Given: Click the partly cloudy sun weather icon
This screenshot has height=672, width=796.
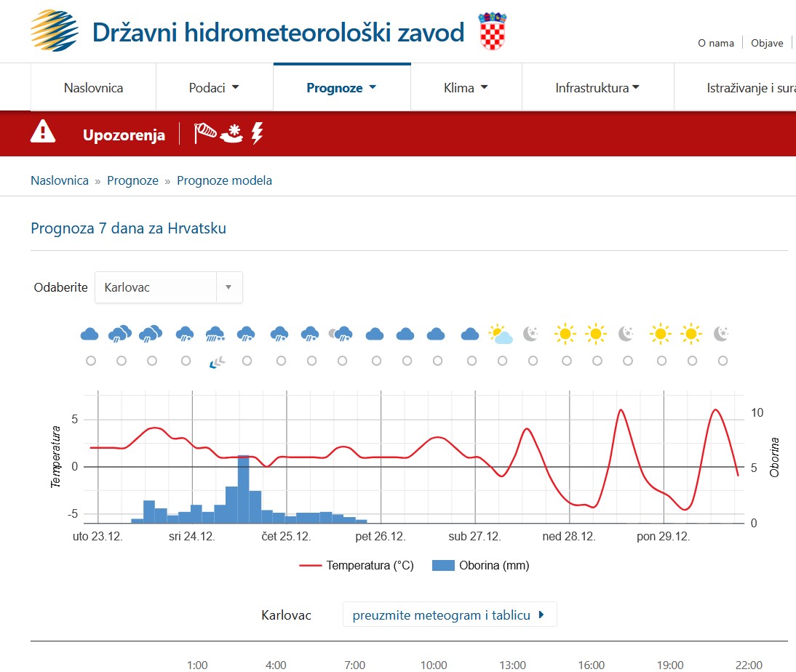Looking at the screenshot, I should 501,334.
